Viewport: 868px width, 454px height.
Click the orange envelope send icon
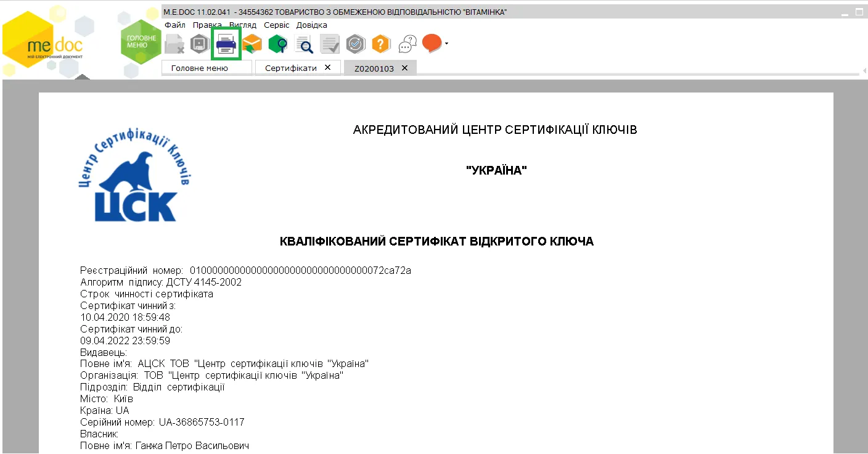coord(252,43)
